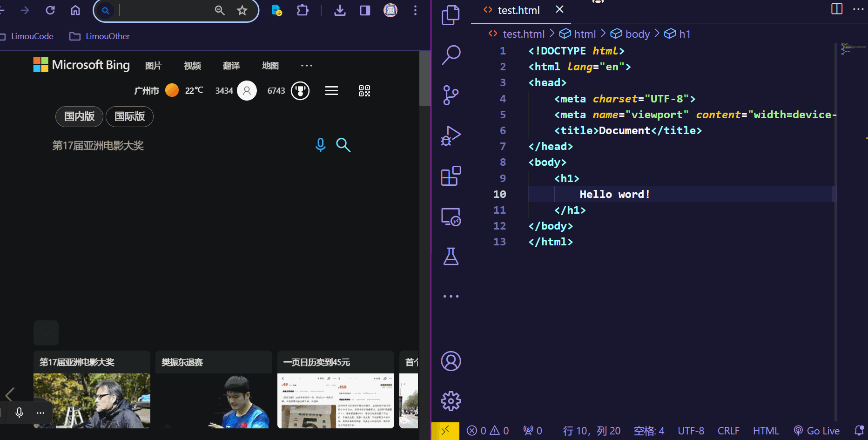Open Source Control view

click(451, 95)
